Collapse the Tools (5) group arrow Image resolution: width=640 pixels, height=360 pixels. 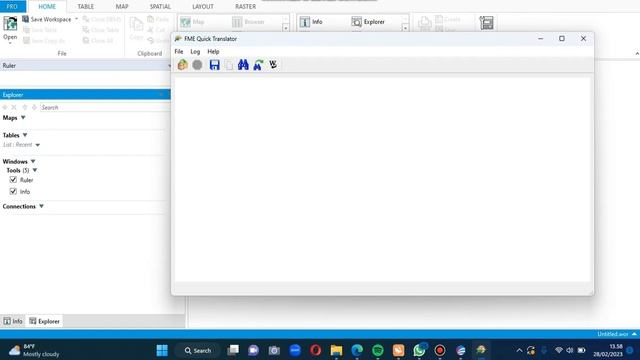tap(35, 170)
